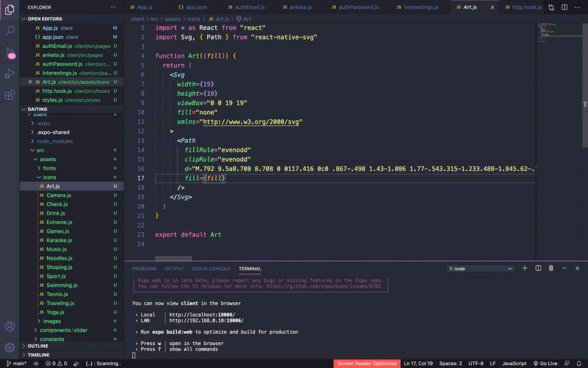
Task: Click 'Art' symbol in breadcrumb
Action: [243, 19]
